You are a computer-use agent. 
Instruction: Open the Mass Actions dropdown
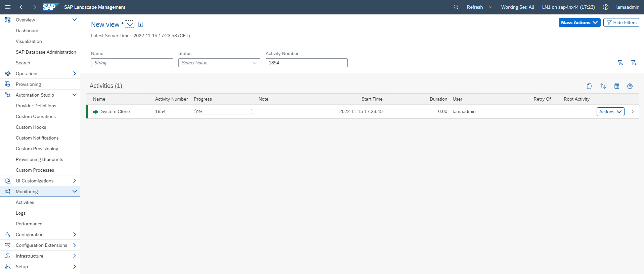pyautogui.click(x=579, y=22)
